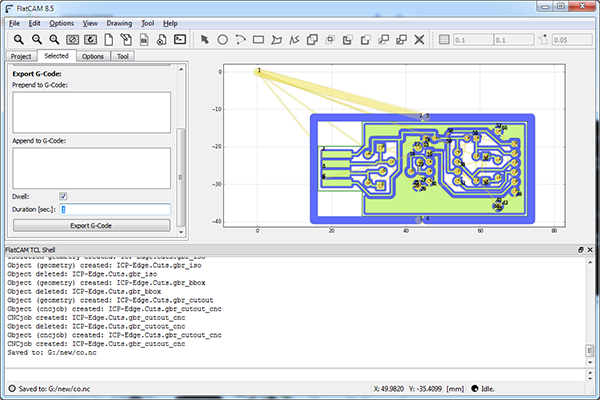This screenshot has width=600, height=400.
Task: Click the Update Geometry document icon
Action: coord(144,39)
